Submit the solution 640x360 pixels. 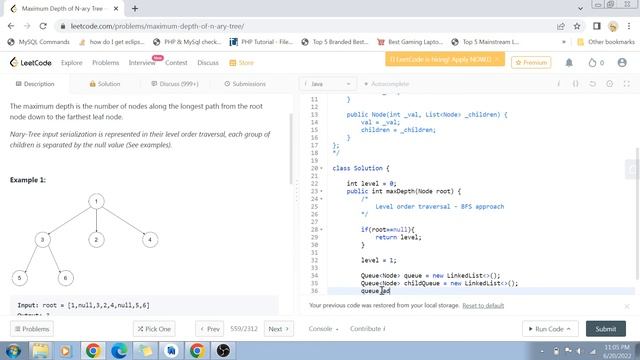[x=606, y=329]
